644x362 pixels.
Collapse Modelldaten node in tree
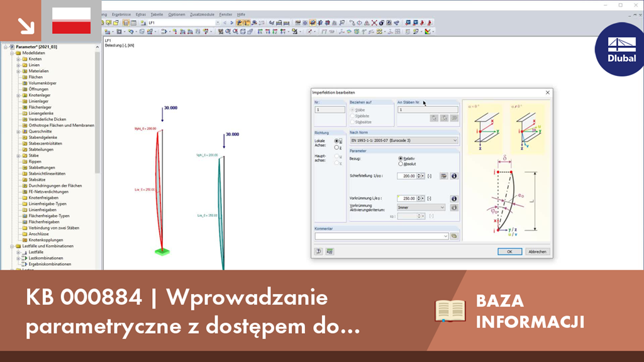click(12, 53)
